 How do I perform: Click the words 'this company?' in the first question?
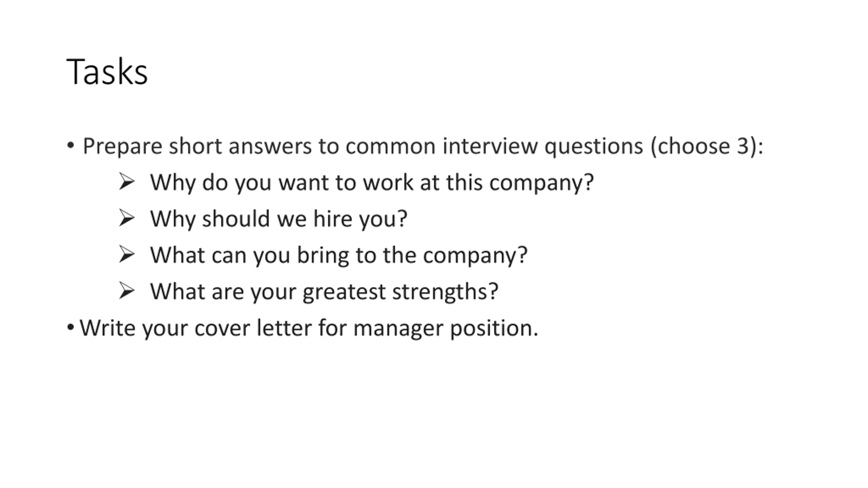tap(520, 183)
